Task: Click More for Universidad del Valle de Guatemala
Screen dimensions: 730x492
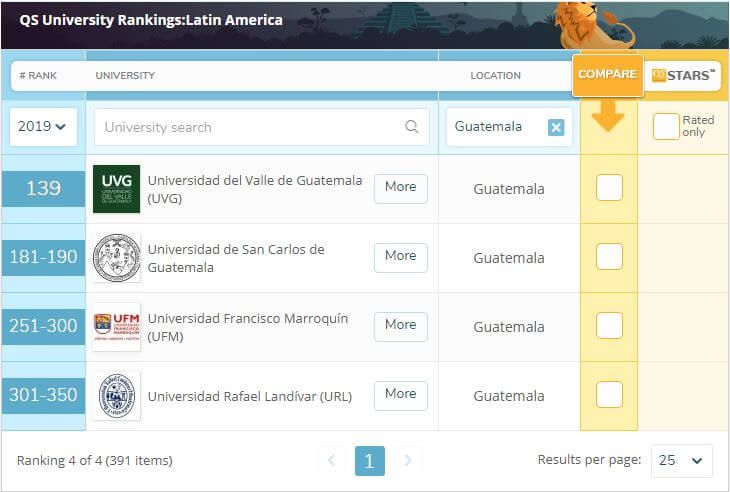Action: 400,189
